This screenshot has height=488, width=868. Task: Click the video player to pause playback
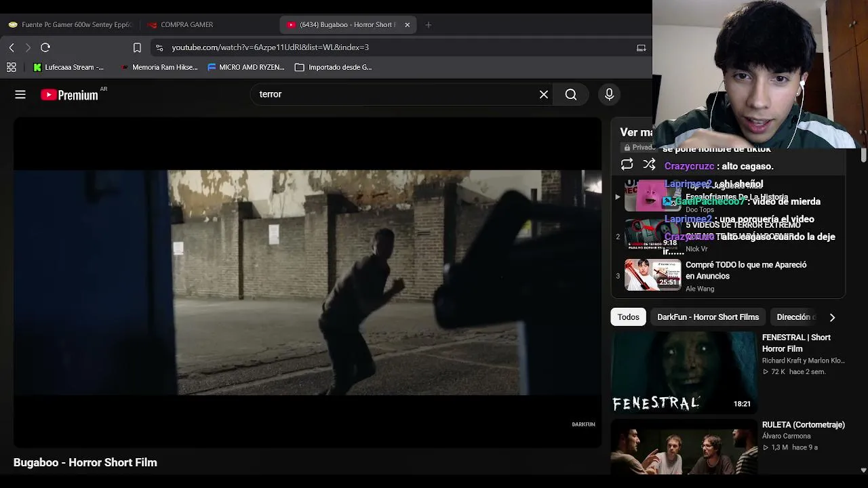307,283
